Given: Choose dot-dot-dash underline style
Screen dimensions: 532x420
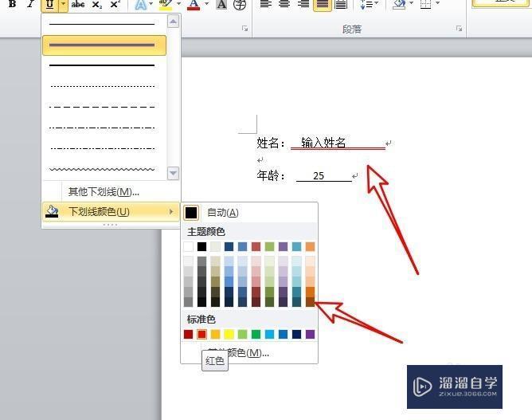Looking at the screenshot, I should point(104,148).
